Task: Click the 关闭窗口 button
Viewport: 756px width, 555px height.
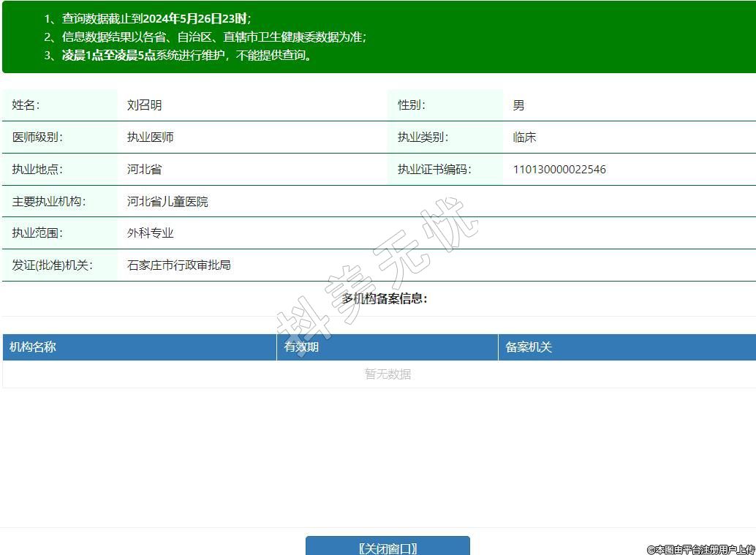Action: [388, 548]
